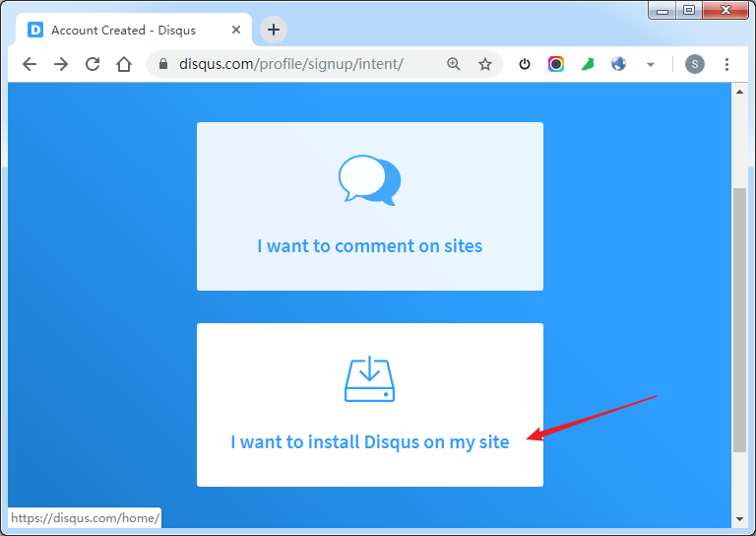This screenshot has width=756, height=536.
Task: Click the scrollbar down arrow
Action: tap(739, 519)
